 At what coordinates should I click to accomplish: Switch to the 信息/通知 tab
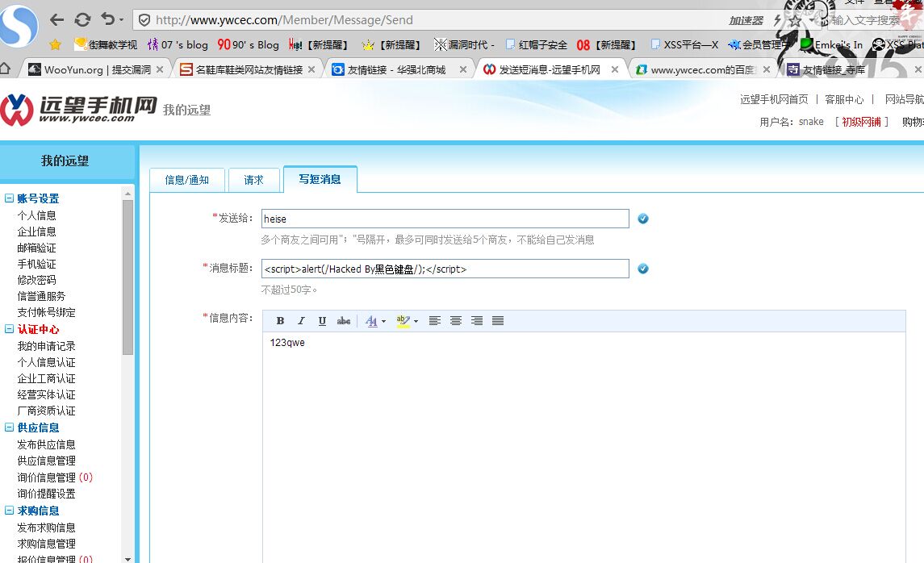[x=186, y=180]
